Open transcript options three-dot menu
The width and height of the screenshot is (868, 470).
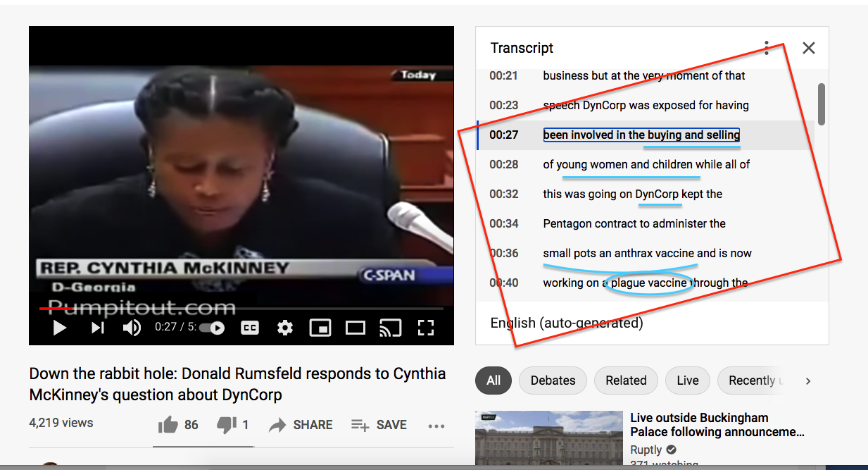pos(767,48)
